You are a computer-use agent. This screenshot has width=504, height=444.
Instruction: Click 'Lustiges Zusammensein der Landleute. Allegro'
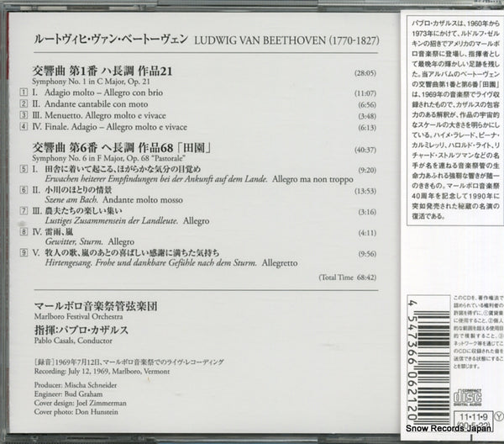128,220
